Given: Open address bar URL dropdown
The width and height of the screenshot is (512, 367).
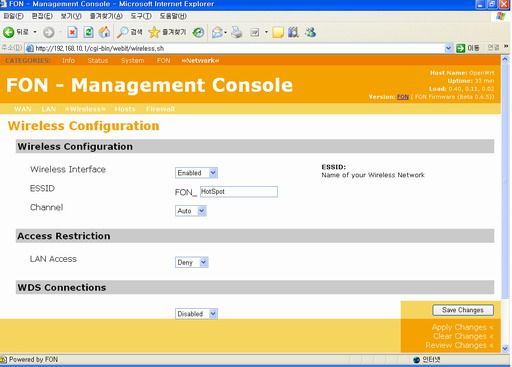Looking at the screenshot, I should click(448, 48).
